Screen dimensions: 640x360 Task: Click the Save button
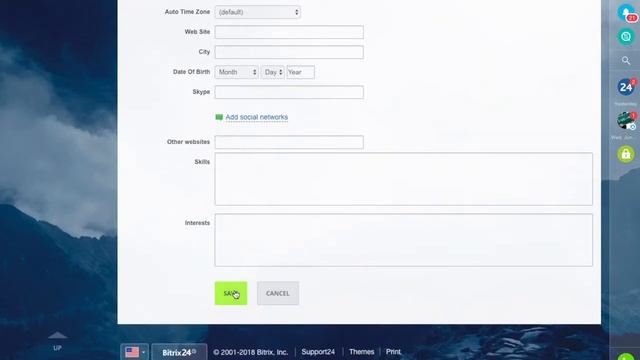coord(231,293)
